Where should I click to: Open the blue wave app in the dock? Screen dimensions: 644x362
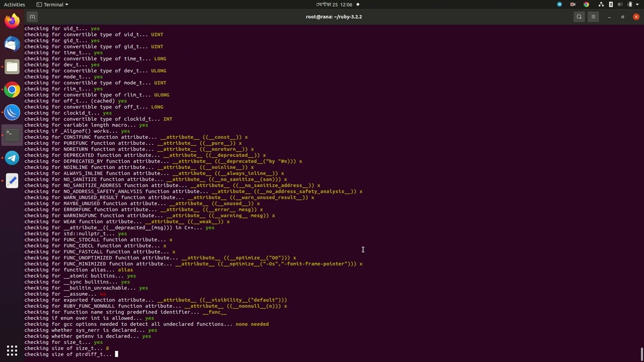(12, 112)
